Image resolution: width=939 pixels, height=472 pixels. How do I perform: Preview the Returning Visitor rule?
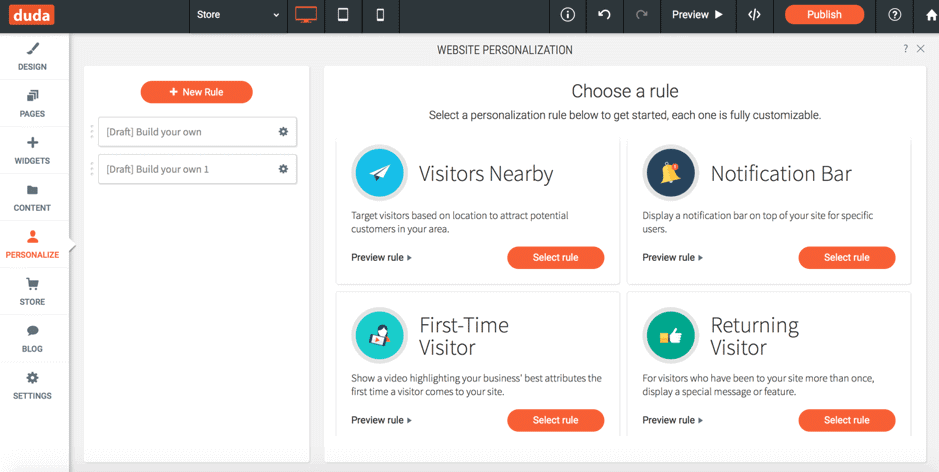coord(673,420)
